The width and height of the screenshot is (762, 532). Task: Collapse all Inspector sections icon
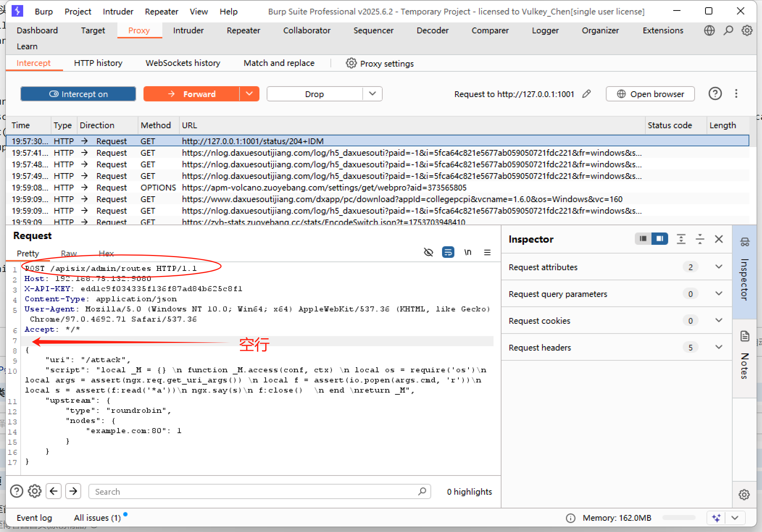700,239
